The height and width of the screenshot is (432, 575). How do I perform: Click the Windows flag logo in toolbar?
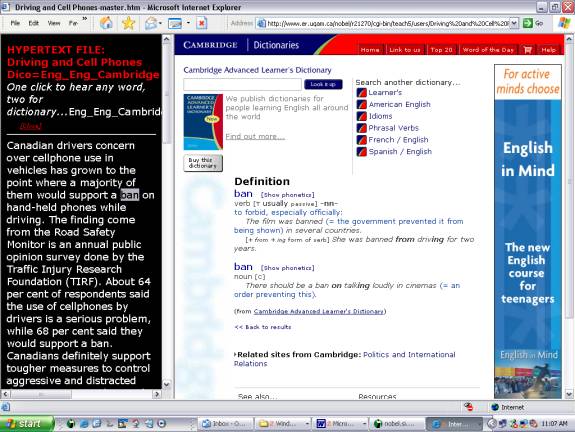[564, 23]
